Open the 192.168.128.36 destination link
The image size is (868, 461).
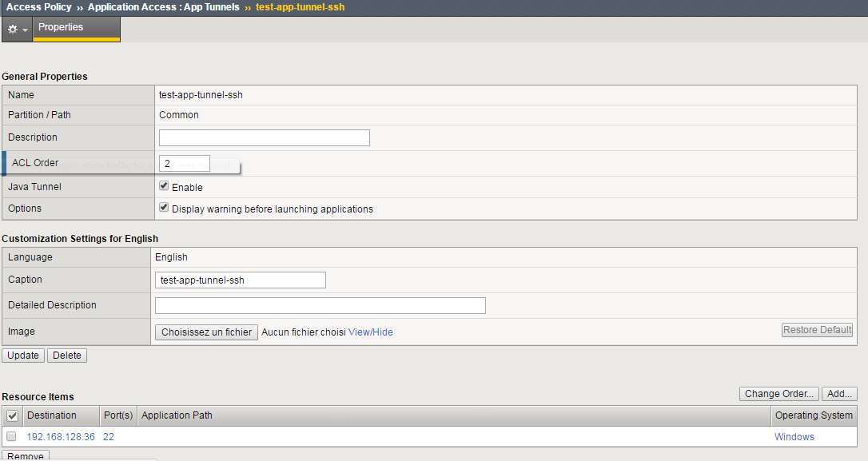(61, 437)
